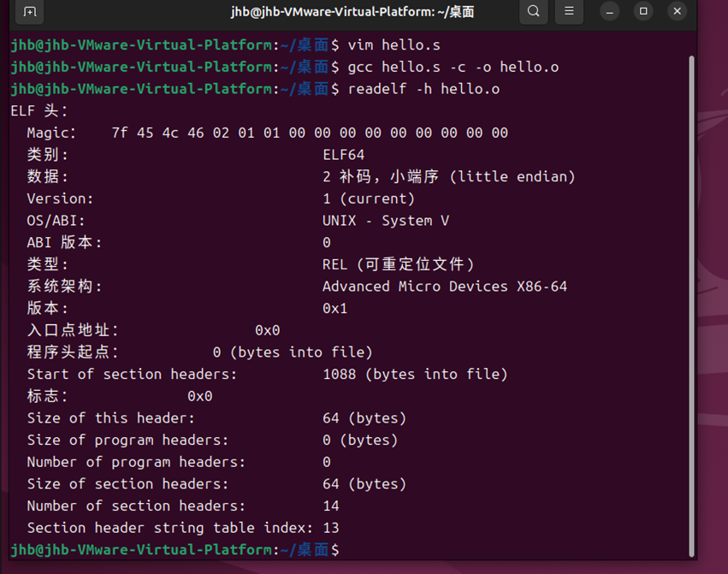Minimize the terminal window
This screenshot has height=574, width=728.
point(610,11)
